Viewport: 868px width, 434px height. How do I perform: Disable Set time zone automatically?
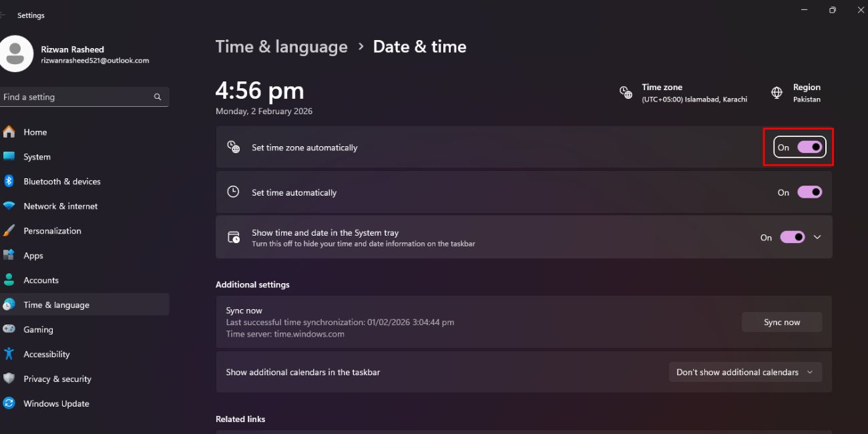coord(809,147)
